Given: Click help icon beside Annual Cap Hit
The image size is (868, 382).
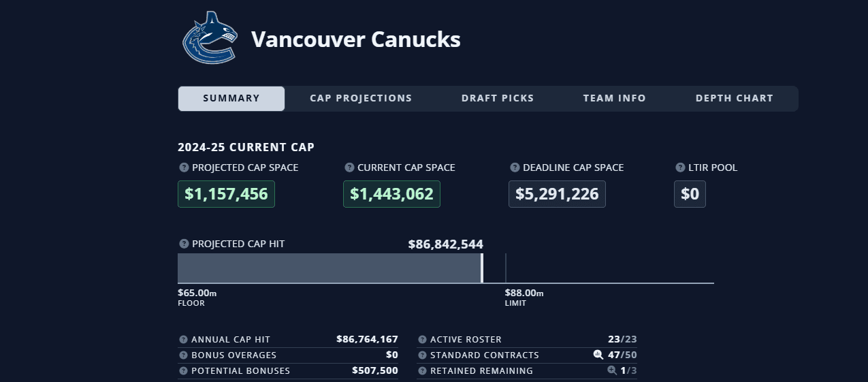Looking at the screenshot, I should click(x=184, y=339).
